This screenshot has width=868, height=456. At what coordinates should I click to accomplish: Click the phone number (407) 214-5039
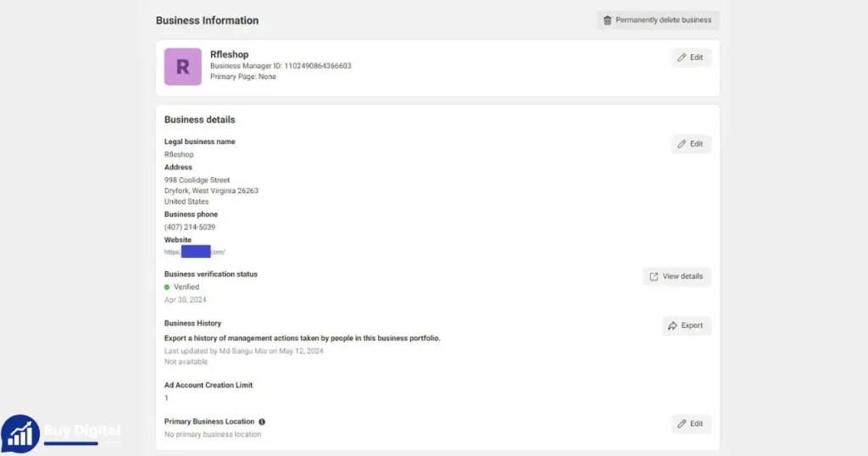[x=189, y=227]
